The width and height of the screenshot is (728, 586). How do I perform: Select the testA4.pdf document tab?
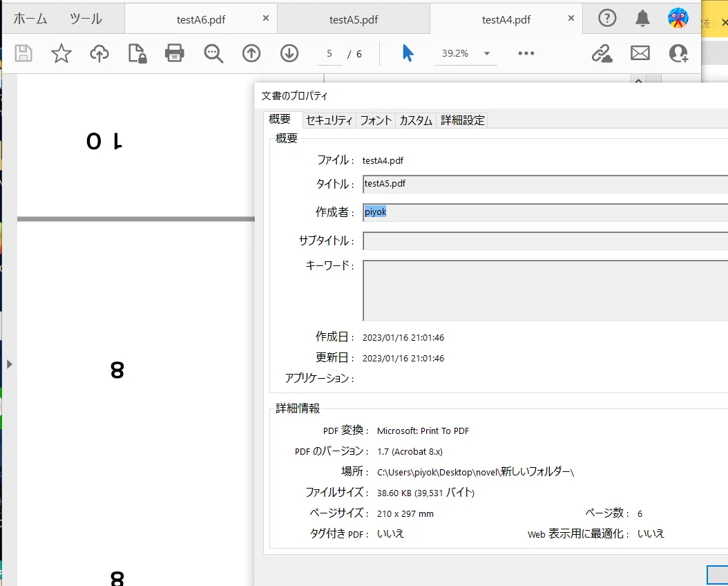(x=506, y=19)
